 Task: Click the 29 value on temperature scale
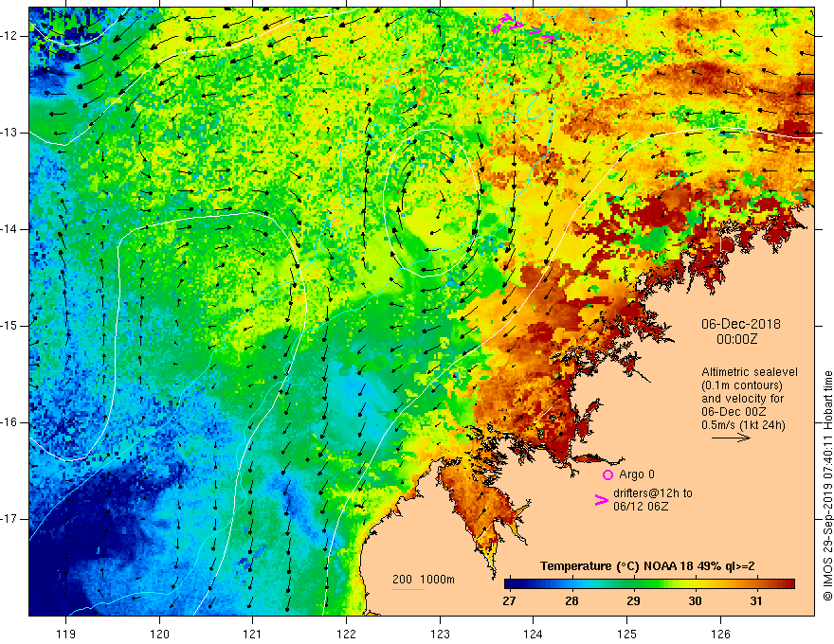click(633, 601)
